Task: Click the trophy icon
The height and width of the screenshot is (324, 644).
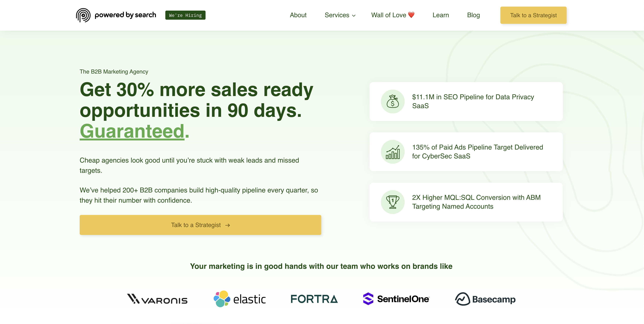Action: click(x=393, y=202)
